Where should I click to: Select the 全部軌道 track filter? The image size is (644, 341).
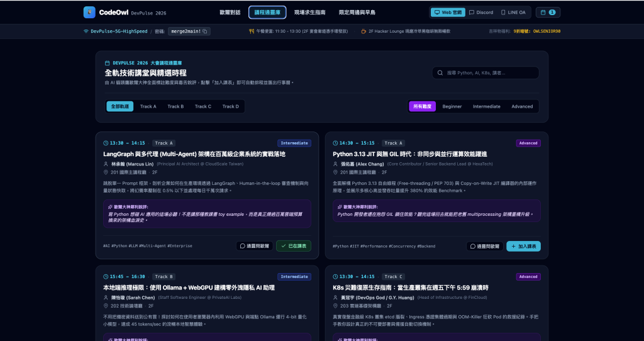tap(120, 106)
